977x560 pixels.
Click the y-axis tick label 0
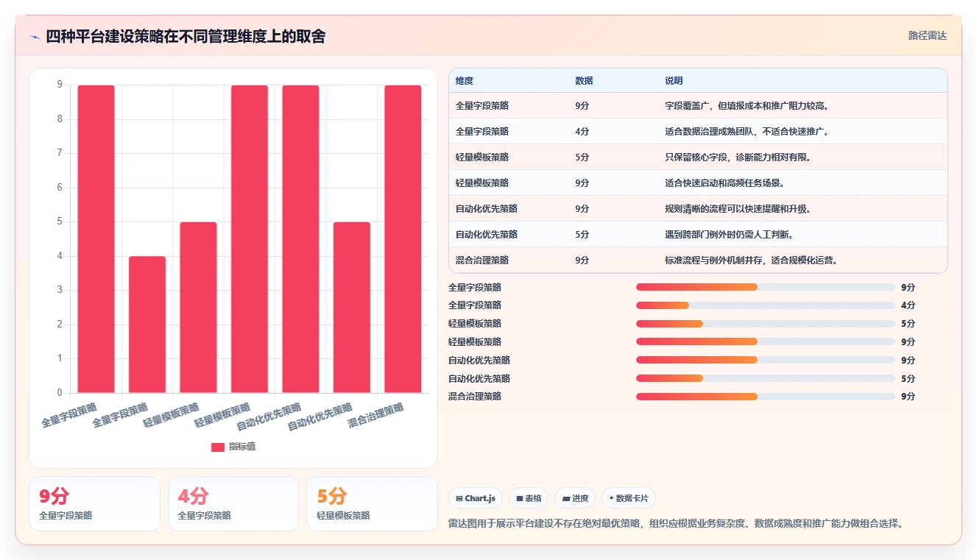(60, 393)
